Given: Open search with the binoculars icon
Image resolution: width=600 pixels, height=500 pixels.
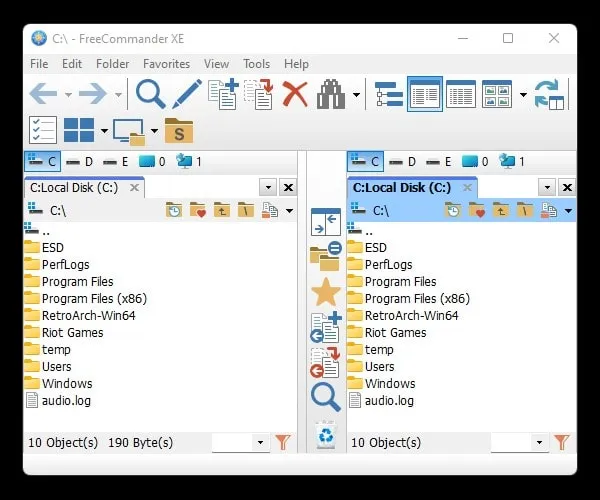Looking at the screenshot, I should tap(331, 94).
